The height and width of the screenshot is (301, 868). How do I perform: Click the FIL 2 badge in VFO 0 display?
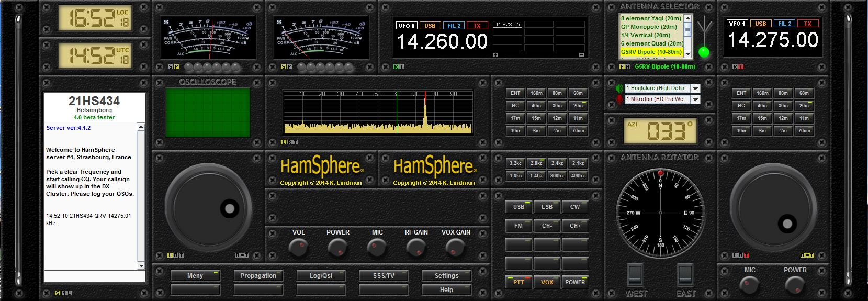[453, 25]
